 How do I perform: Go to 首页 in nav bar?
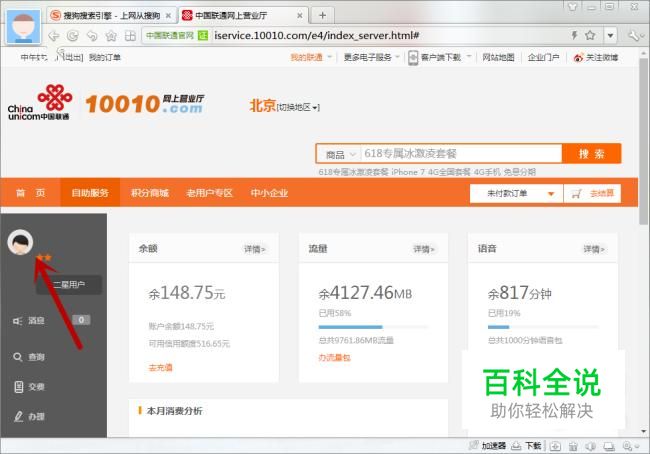tap(31, 193)
